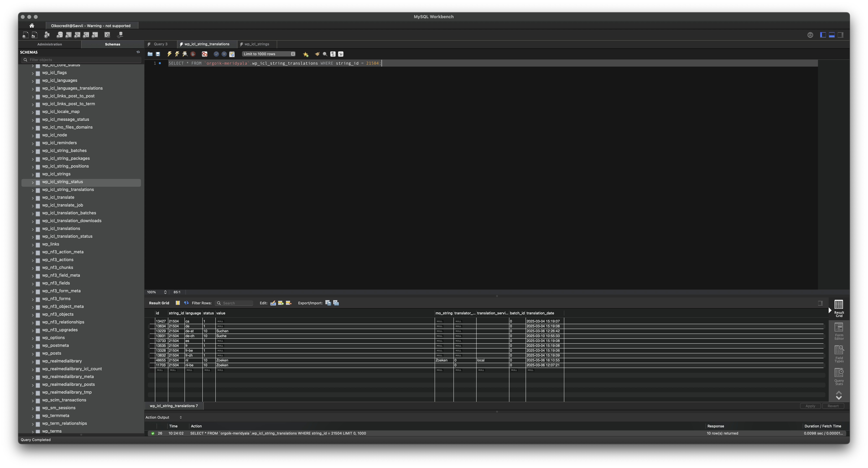The height and width of the screenshot is (468, 868).
Task: Switch to the wp_icl_strings query tab
Action: (x=257, y=44)
